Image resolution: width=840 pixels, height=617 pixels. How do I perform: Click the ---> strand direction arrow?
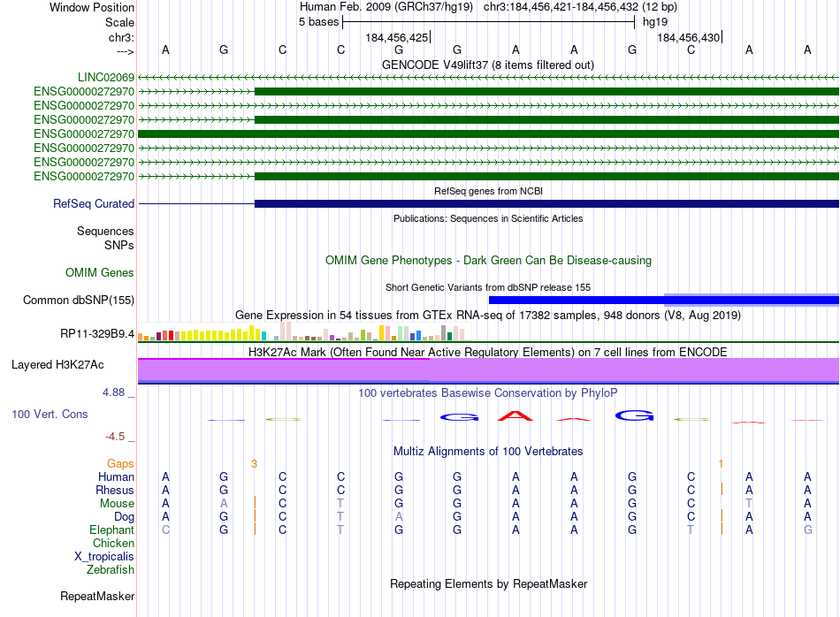click(125, 51)
